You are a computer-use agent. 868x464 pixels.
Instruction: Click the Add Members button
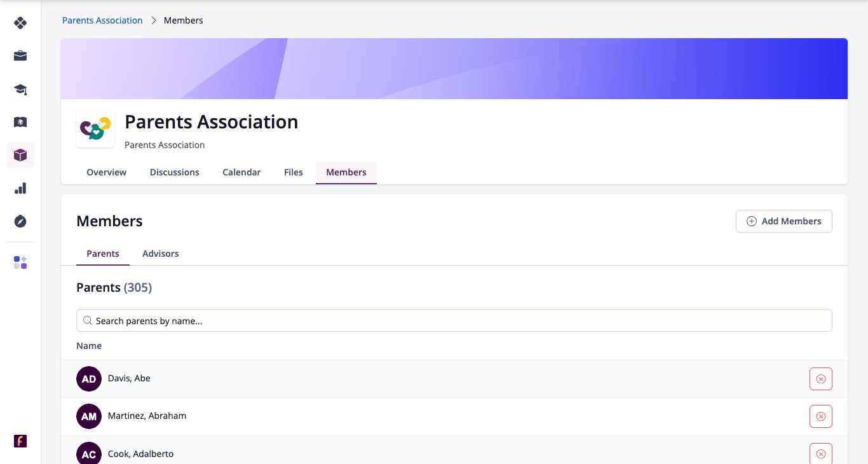783,221
